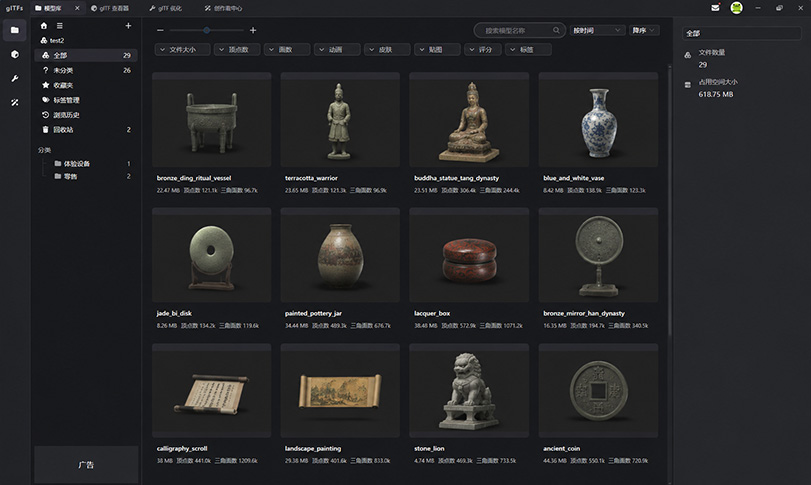Image resolution: width=811 pixels, height=485 pixels.
Task: Open the terracotta_warrior thumbnail
Action: click(340, 119)
